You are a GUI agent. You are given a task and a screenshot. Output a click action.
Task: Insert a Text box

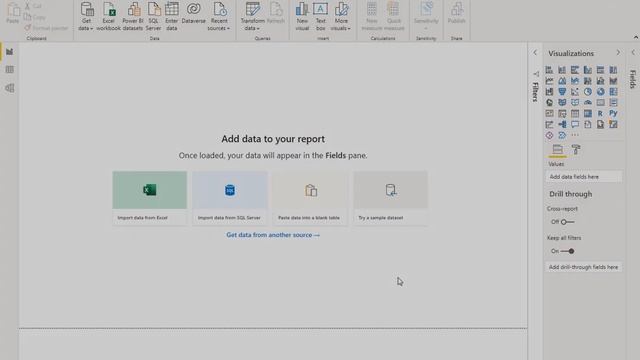coord(320,16)
